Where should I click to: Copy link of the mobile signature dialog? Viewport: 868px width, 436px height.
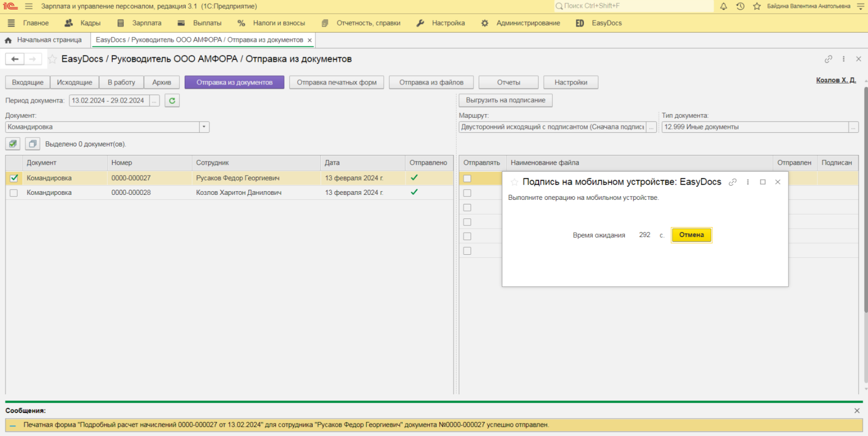click(x=733, y=182)
